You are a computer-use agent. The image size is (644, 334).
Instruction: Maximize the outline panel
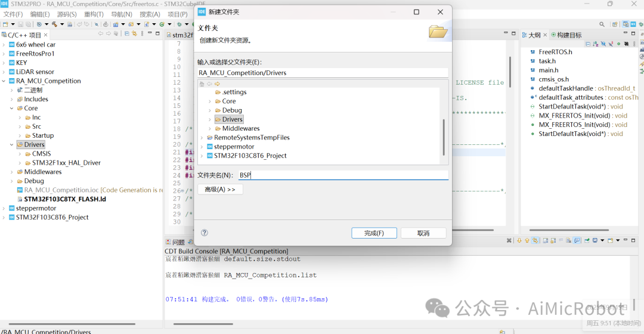click(x=633, y=33)
